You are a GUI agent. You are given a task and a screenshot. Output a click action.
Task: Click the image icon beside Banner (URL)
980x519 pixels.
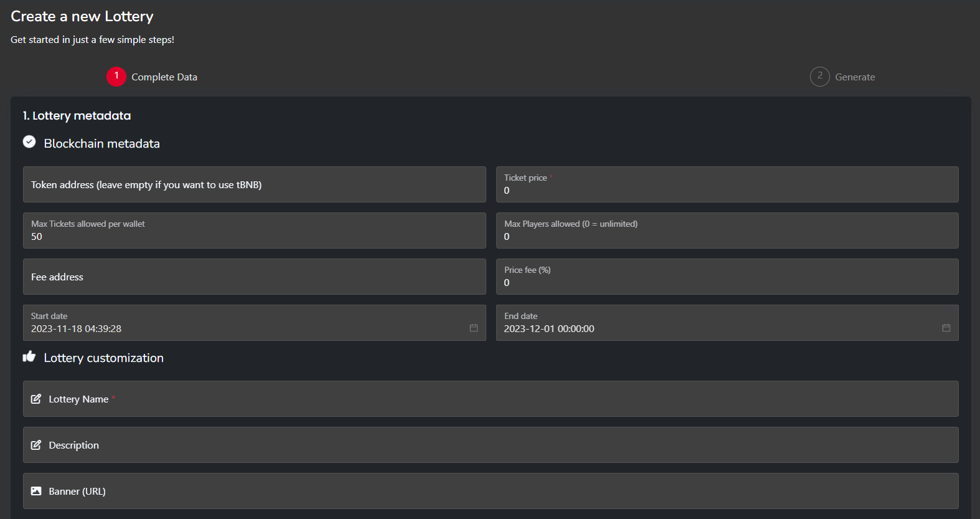coord(36,491)
